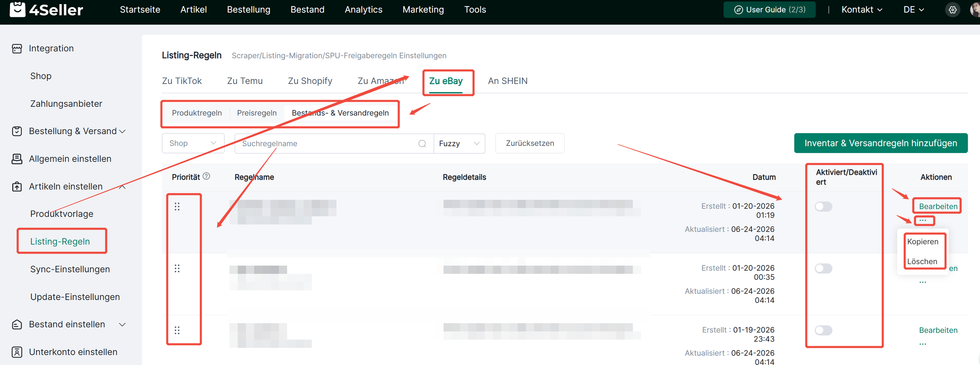Switch to the Zu Temu tab
The width and height of the screenshot is (980, 365).
point(245,81)
